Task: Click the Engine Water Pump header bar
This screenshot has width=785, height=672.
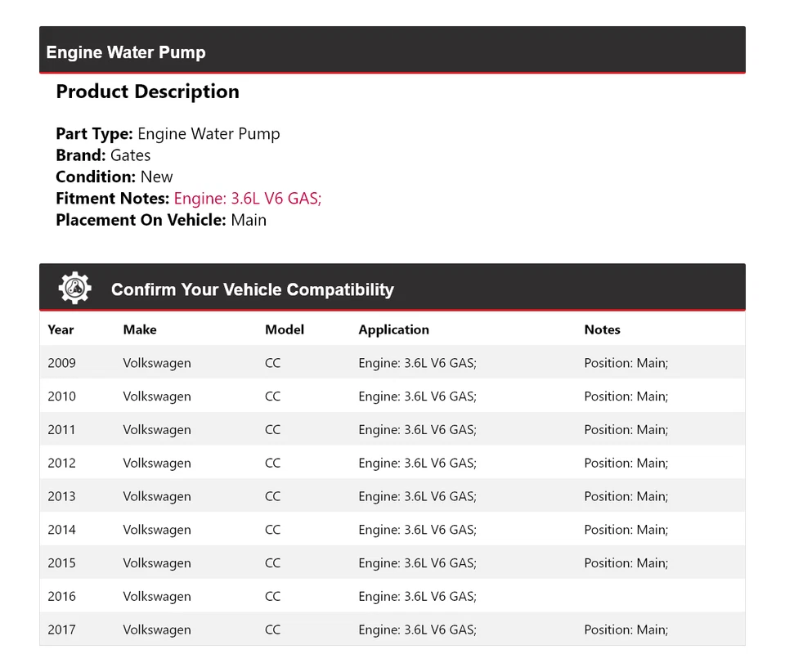Action: click(x=392, y=52)
